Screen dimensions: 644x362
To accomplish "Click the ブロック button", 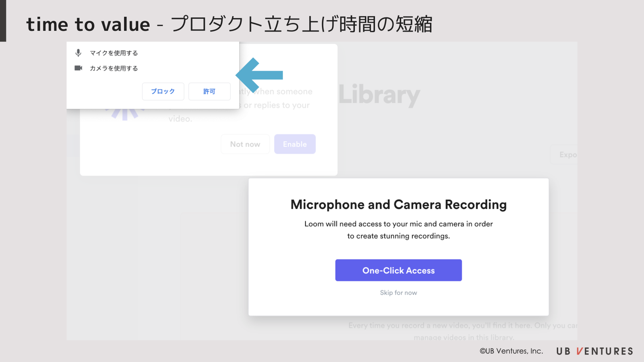I will point(163,92).
